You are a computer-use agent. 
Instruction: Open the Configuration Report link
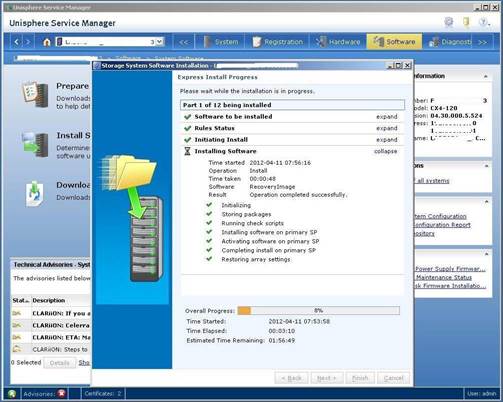[442, 225]
